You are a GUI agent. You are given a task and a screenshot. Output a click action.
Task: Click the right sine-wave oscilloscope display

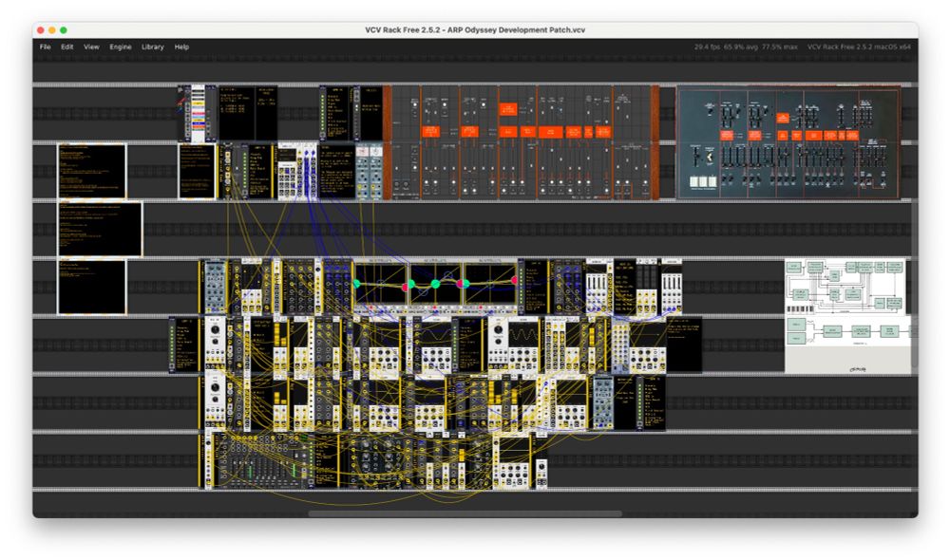tap(524, 335)
